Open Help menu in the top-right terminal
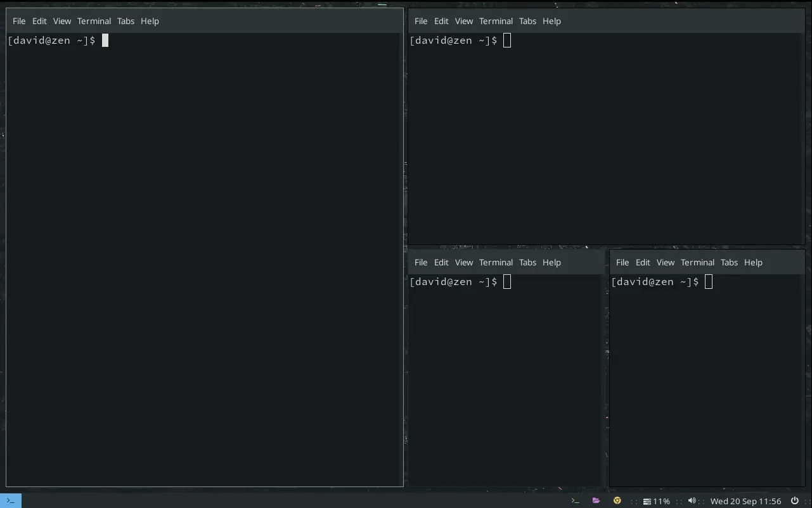 click(551, 21)
